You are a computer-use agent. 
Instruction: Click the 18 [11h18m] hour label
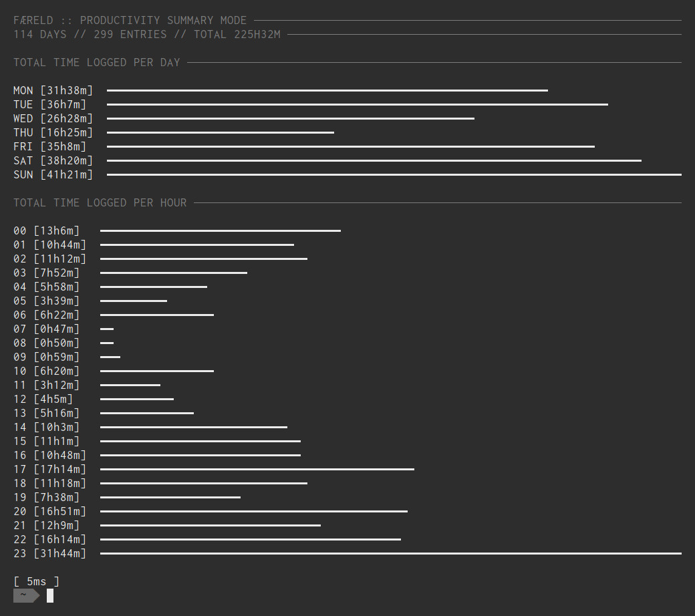(x=49, y=484)
